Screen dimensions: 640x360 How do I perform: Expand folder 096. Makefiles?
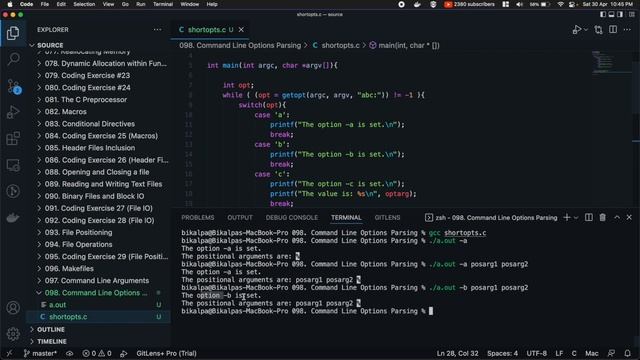69,269
